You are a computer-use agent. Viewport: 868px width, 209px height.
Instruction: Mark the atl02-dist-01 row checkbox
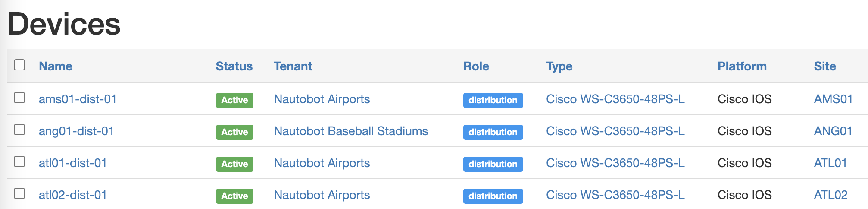[19, 194]
